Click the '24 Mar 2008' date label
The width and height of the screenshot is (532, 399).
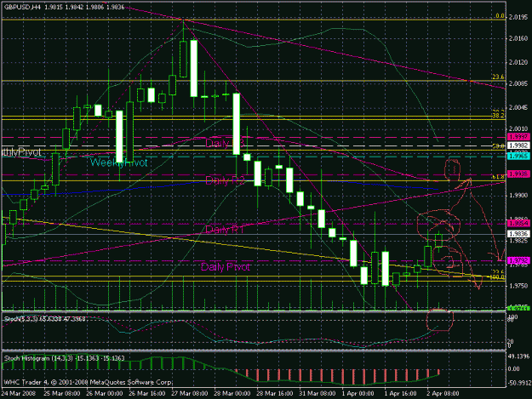19,394
